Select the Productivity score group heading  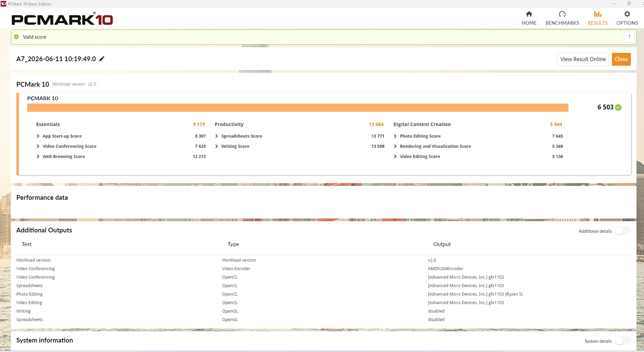229,124
